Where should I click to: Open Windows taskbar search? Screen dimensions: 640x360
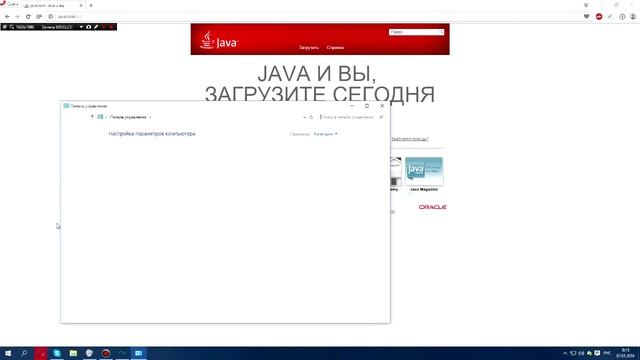coord(24,353)
